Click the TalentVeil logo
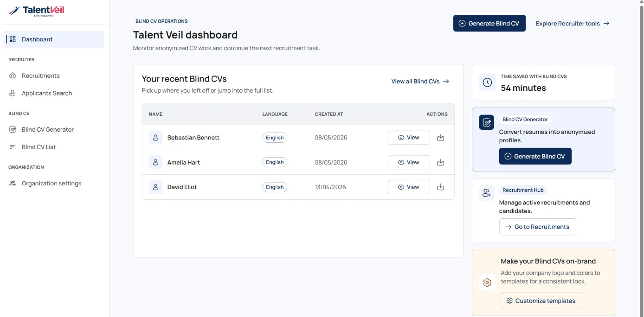The width and height of the screenshot is (644, 317). pos(36,11)
